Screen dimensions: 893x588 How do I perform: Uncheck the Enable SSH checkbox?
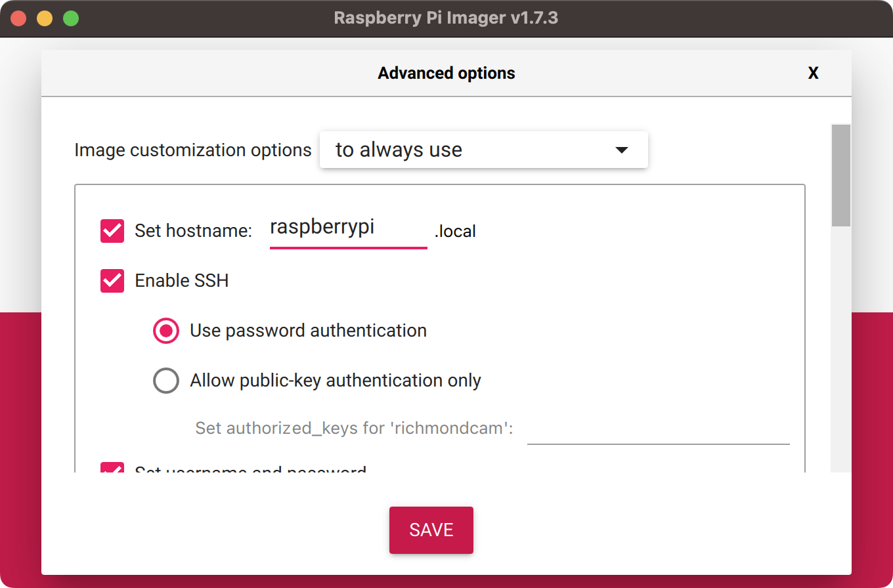[x=112, y=281]
